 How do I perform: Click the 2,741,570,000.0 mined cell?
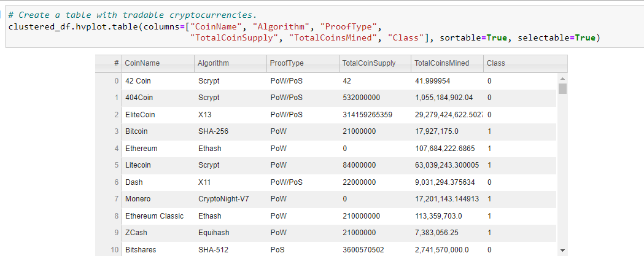coord(448,249)
